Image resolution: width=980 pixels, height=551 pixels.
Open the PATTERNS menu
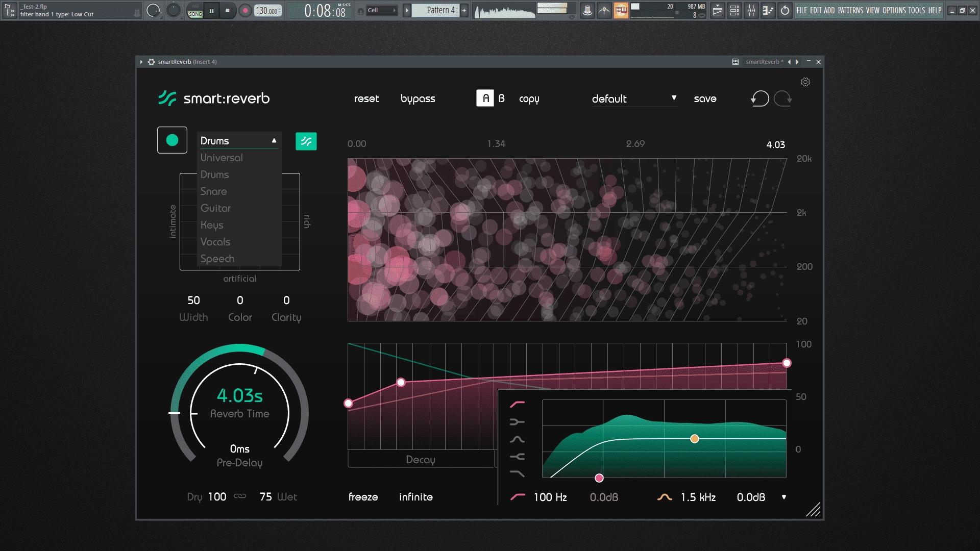[850, 10]
